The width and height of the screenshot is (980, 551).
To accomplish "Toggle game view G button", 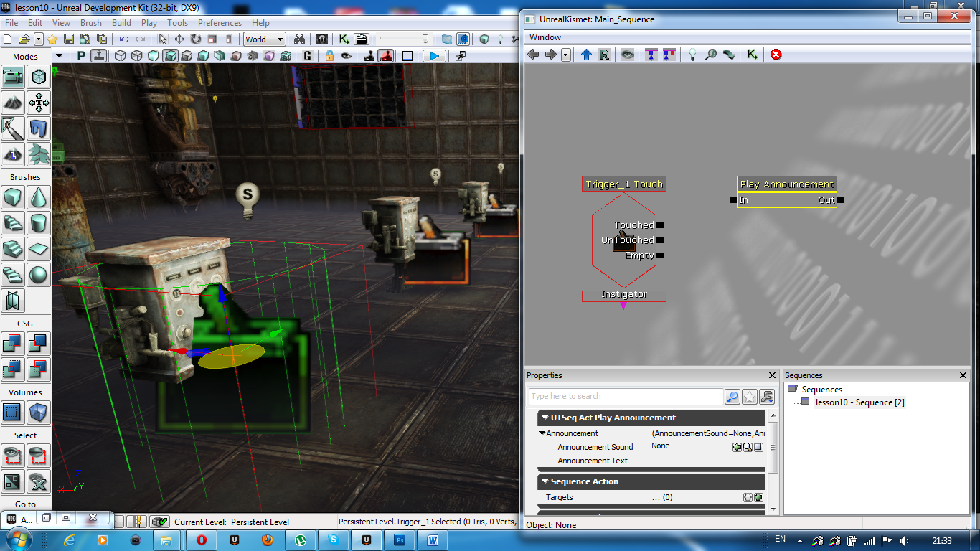I will coord(308,55).
